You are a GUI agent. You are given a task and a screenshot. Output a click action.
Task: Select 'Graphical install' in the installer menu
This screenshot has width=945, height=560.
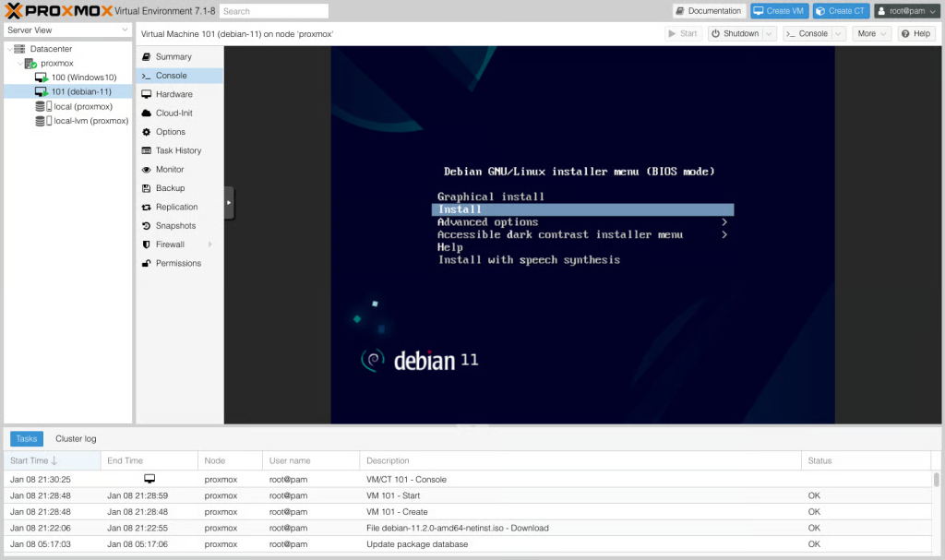(x=491, y=197)
